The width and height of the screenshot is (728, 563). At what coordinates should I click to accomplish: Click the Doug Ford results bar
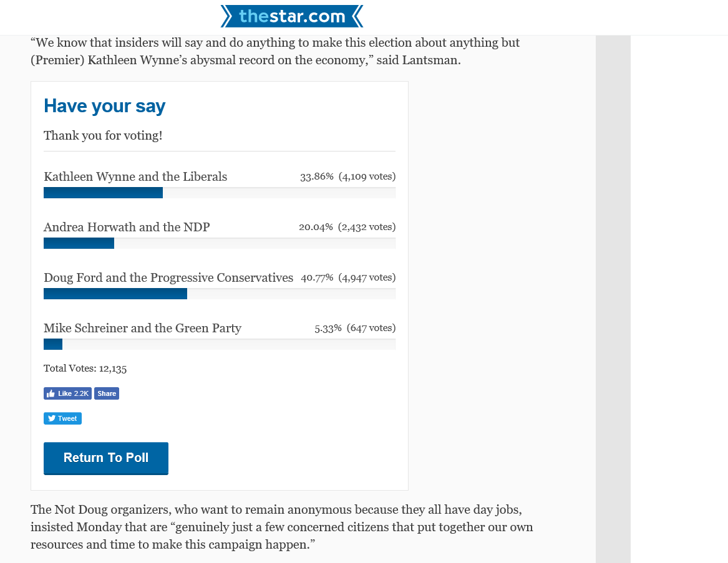220,294
